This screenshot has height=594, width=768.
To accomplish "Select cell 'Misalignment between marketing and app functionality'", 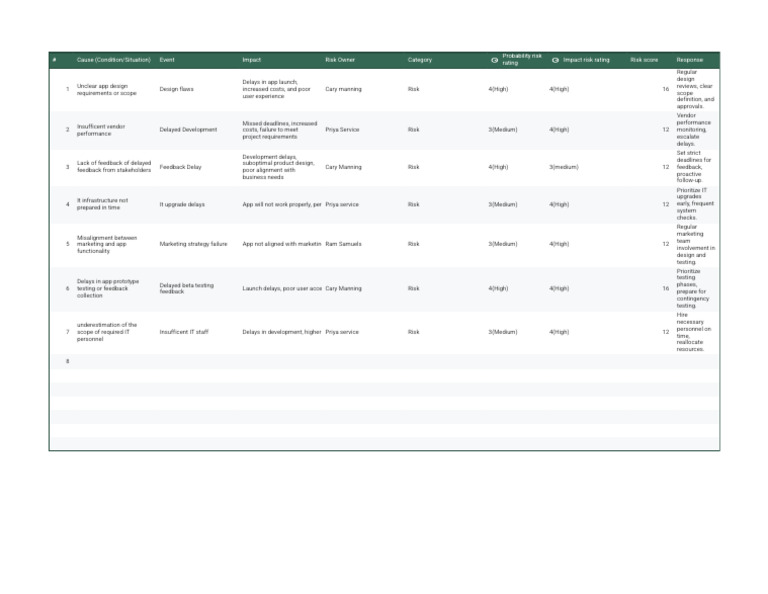I will tap(107, 244).
